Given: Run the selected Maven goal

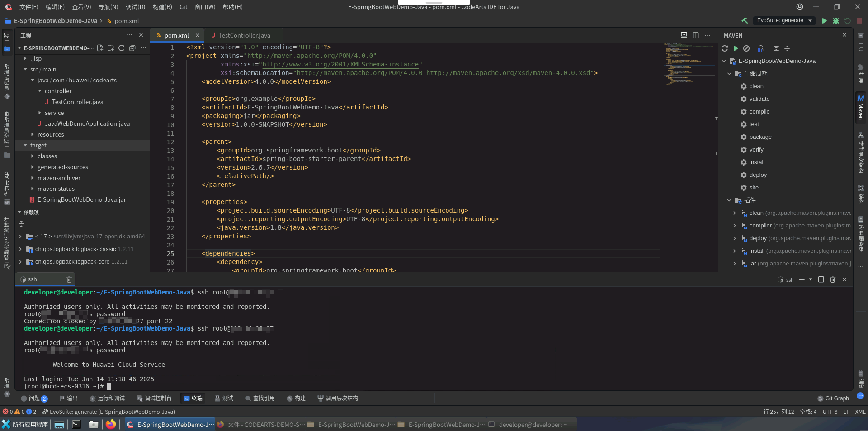Looking at the screenshot, I should pyautogui.click(x=736, y=48).
